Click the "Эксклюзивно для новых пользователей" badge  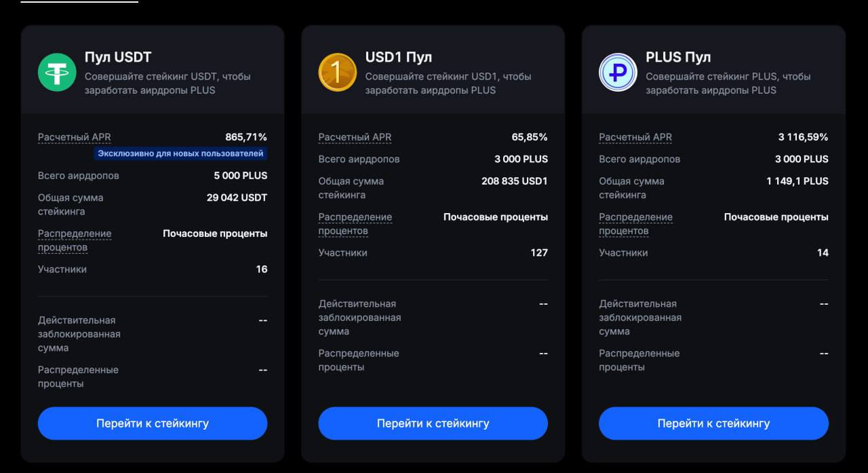pyautogui.click(x=180, y=154)
